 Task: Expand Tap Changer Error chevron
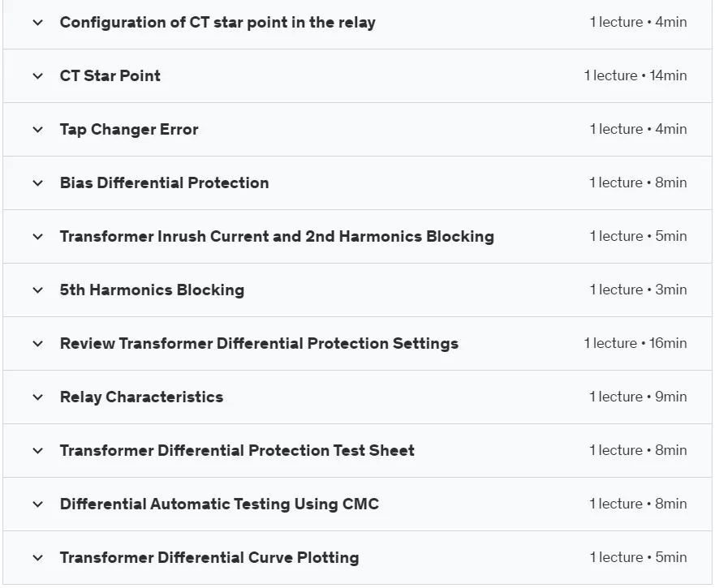[38, 130]
